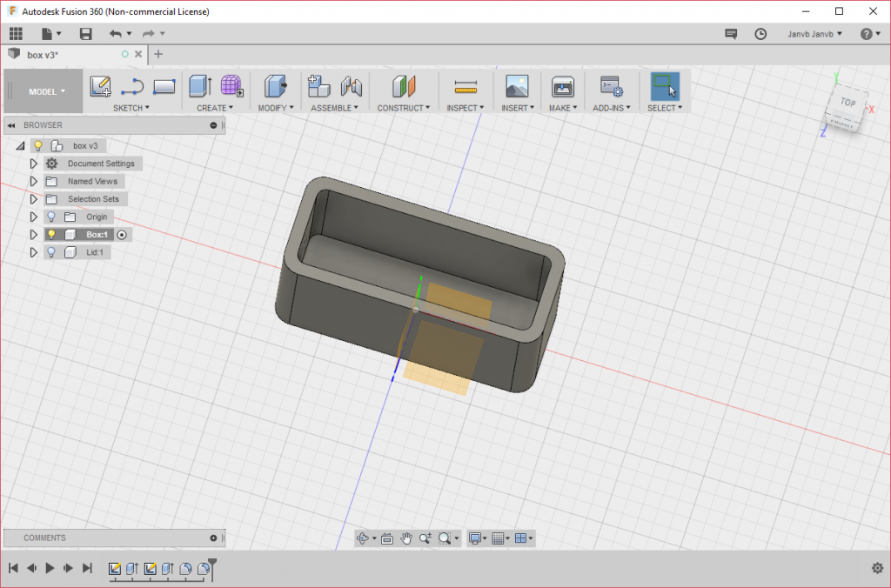The image size is (891, 588).
Task: Open the File menu icon
Action: point(51,34)
